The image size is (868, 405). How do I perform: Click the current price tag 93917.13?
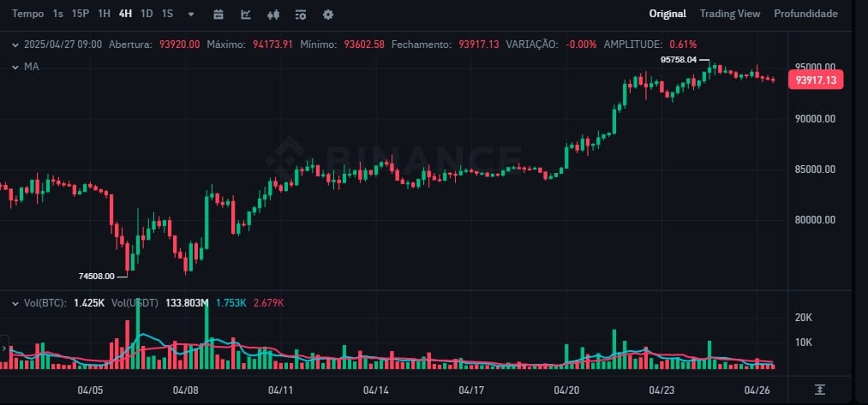[815, 80]
